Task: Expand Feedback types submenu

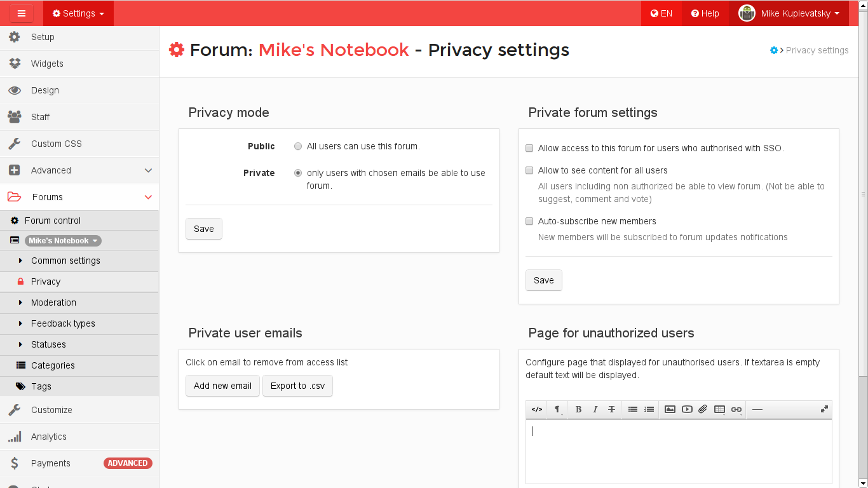Action: point(79,323)
